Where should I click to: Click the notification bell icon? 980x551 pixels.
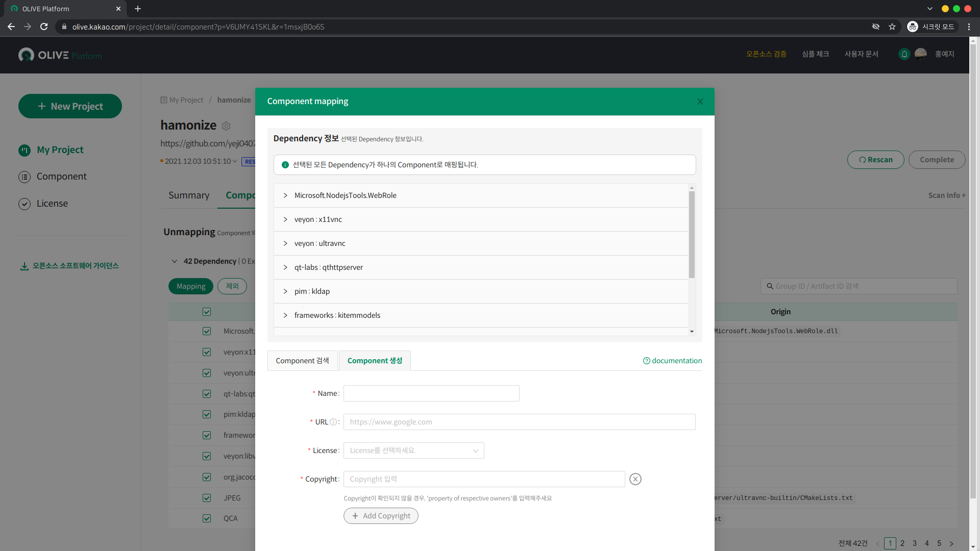point(904,54)
